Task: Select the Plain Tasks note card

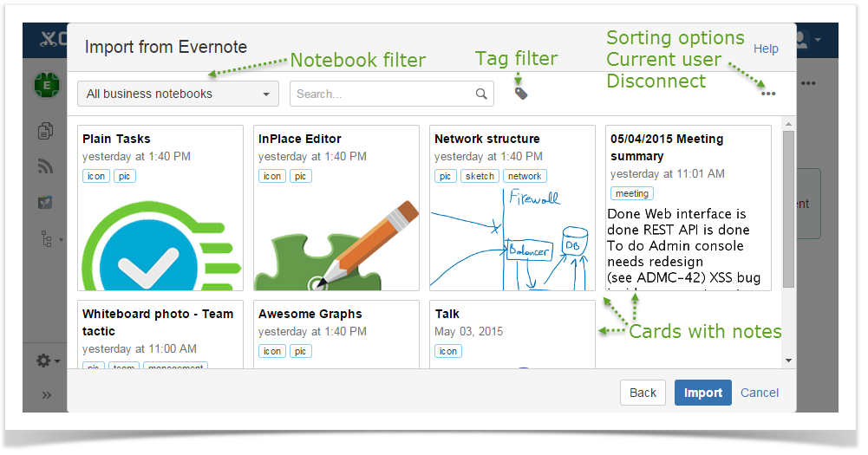Action: pos(160,208)
